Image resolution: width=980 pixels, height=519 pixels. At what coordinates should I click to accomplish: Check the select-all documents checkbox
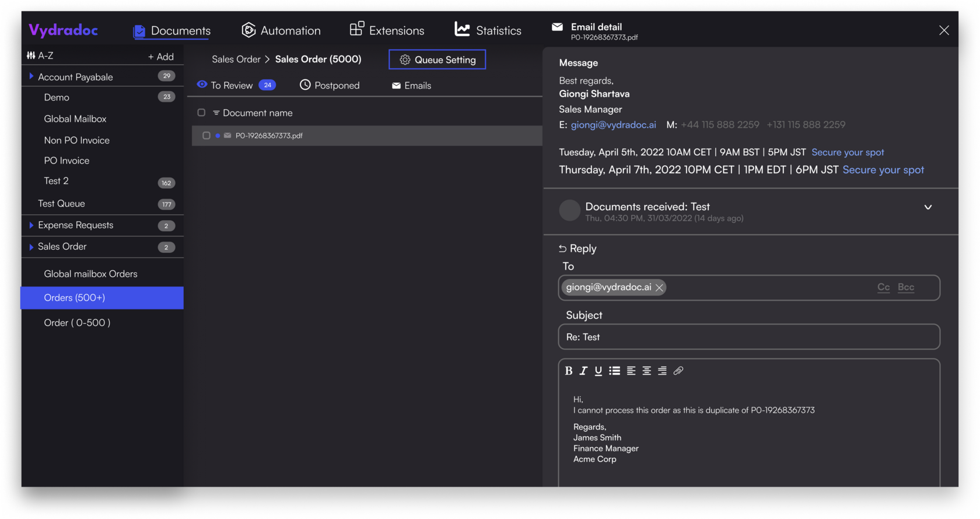(x=201, y=113)
